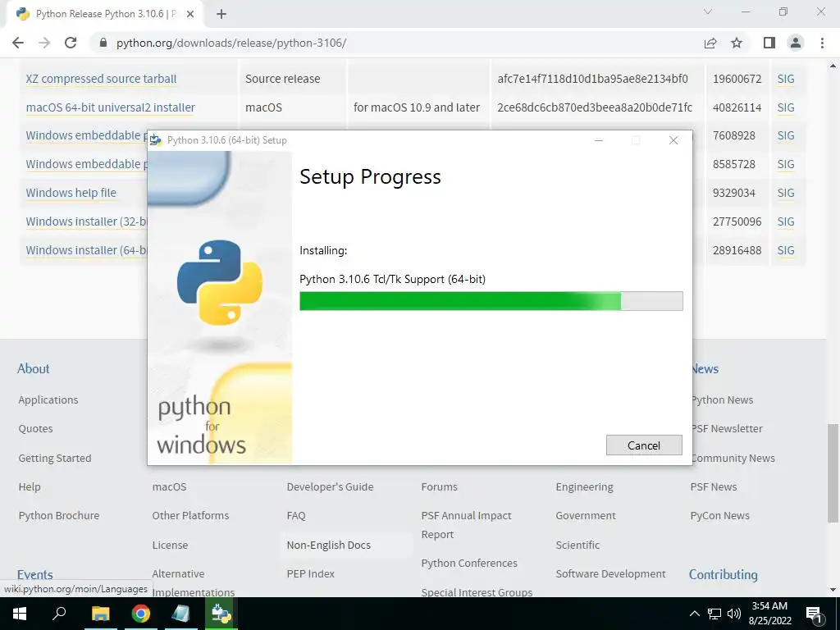Click the installation progress bar
Viewport: 840px width, 630px height.
pyautogui.click(x=491, y=301)
